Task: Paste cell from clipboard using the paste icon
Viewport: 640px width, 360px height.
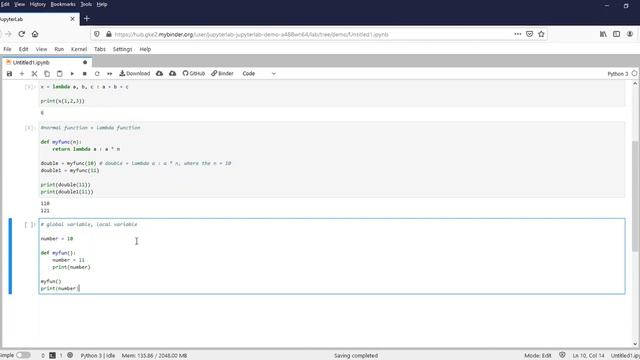Action: pos(60,73)
